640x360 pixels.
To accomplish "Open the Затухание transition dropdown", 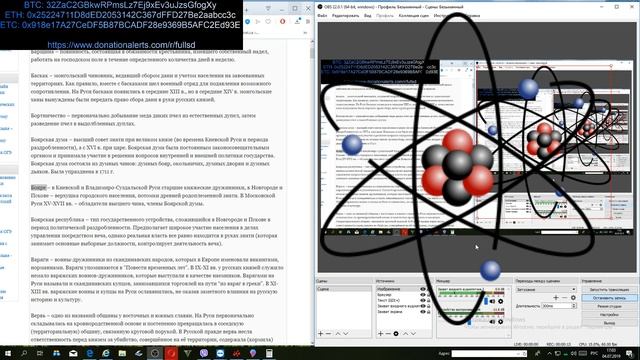I will 546,289.
